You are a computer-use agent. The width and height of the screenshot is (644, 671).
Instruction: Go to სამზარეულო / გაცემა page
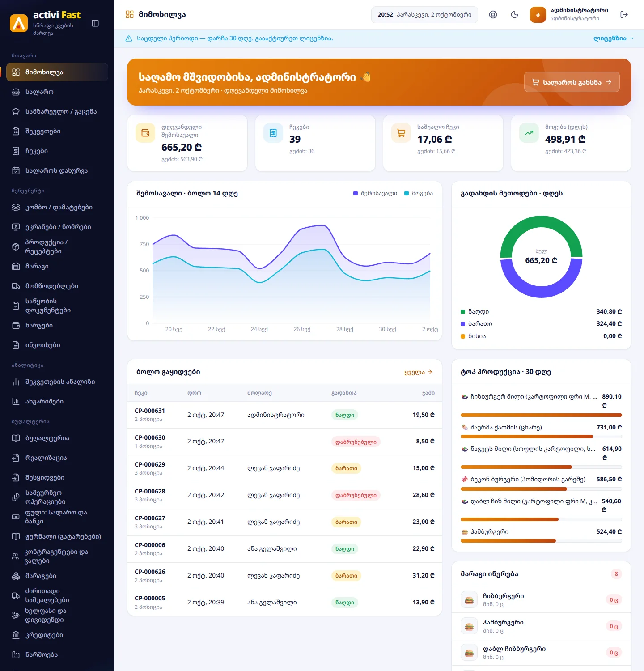pos(57,111)
